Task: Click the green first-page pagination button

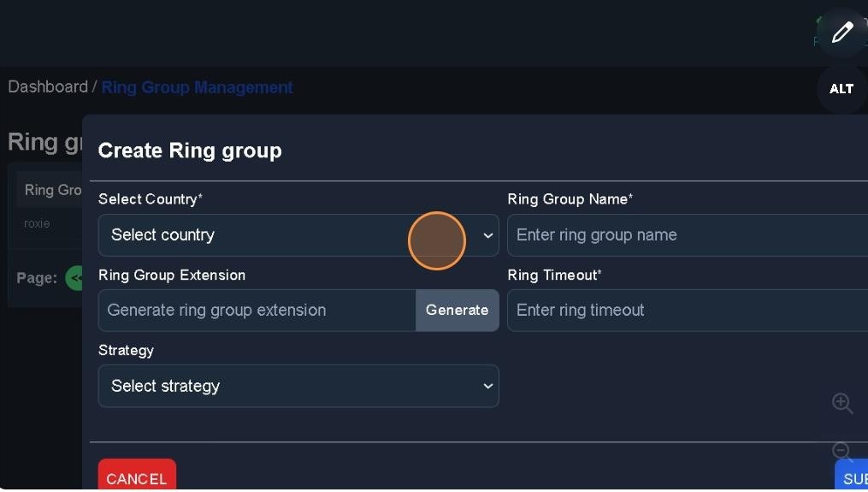Action: pyautogui.click(x=75, y=278)
